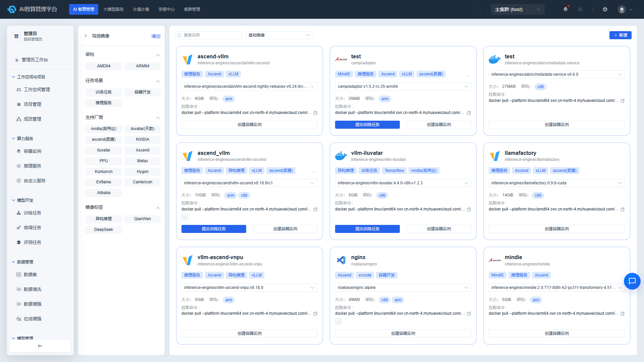Filter by ARM64 architecture
The width and height of the screenshot is (644, 362).
pos(143,66)
